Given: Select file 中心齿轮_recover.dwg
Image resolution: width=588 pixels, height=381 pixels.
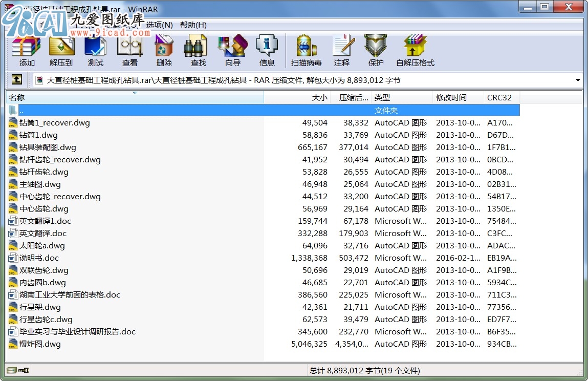Looking at the screenshot, I should [60, 196].
